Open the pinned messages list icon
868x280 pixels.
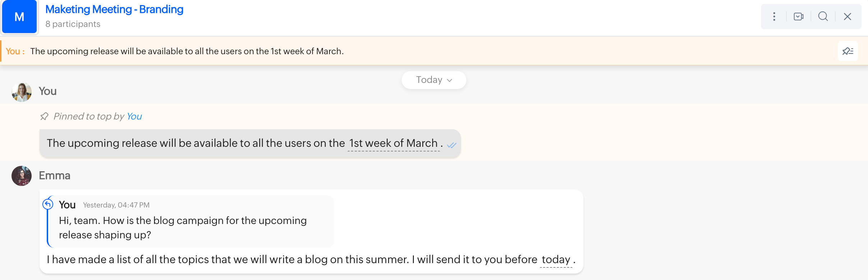point(848,51)
